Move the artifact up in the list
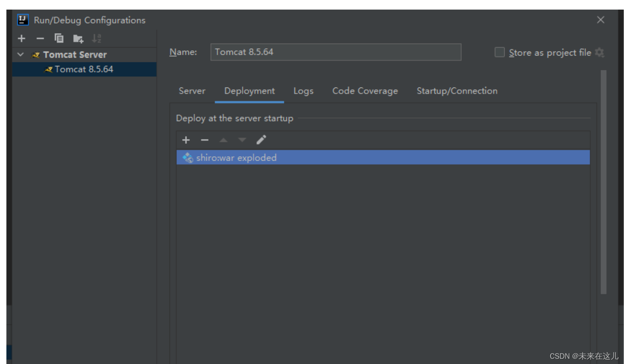The height and width of the screenshot is (364, 625). tap(224, 140)
